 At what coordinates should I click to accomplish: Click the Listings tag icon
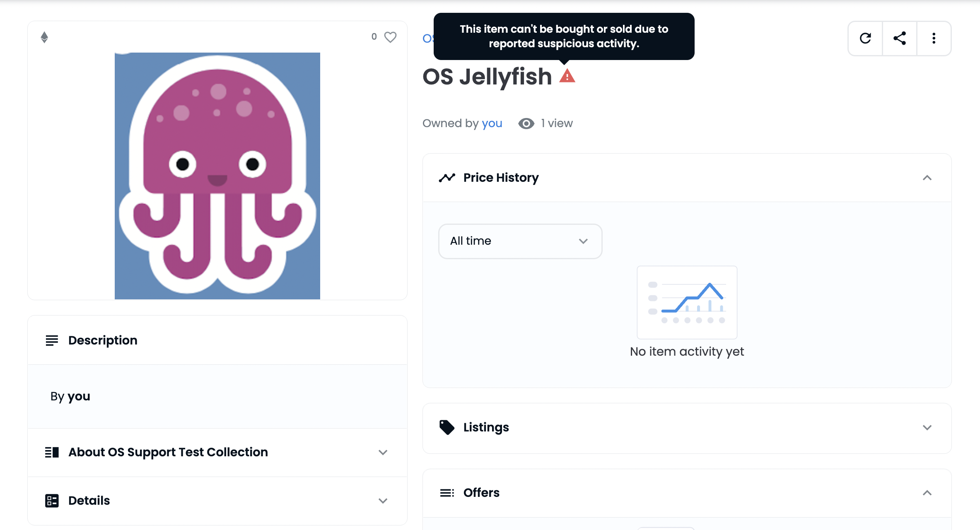pos(447,427)
